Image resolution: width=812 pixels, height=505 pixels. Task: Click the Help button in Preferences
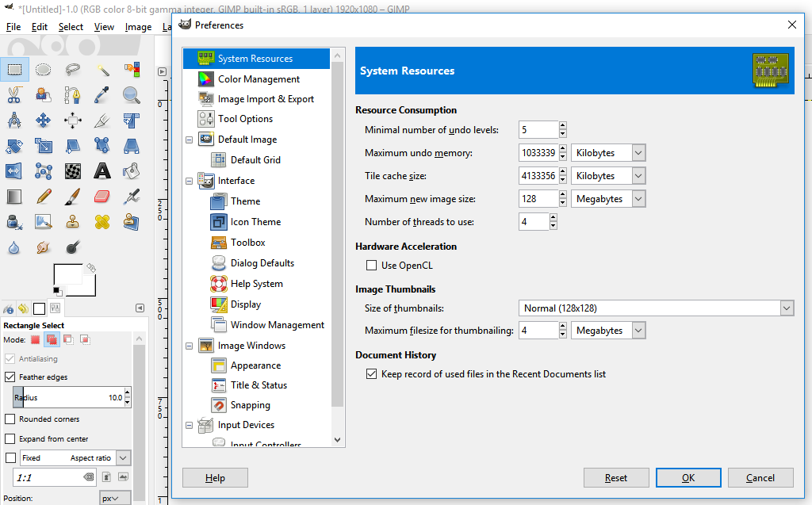[x=215, y=477]
